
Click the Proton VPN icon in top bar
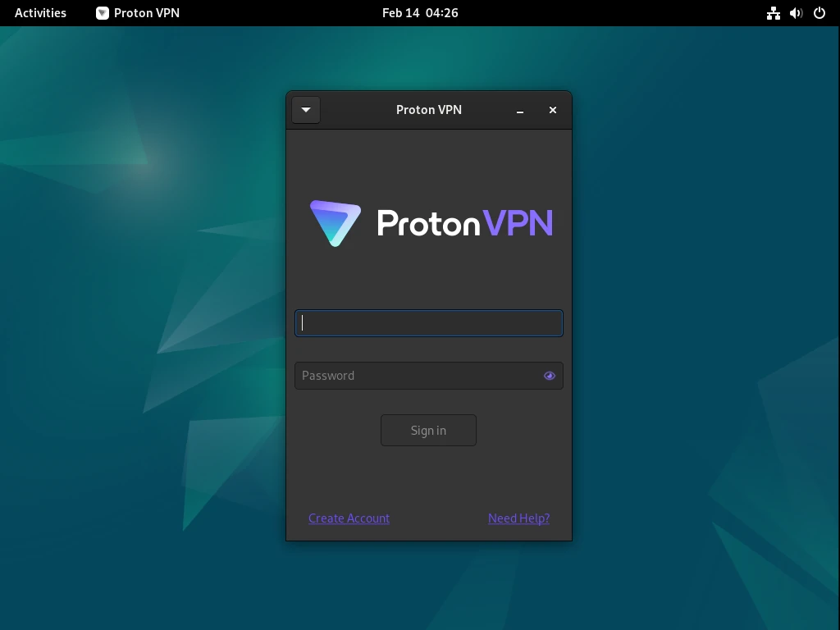click(x=103, y=13)
